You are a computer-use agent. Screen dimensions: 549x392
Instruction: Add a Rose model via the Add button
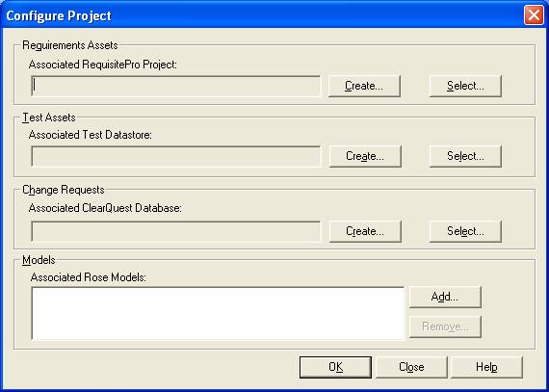(445, 297)
